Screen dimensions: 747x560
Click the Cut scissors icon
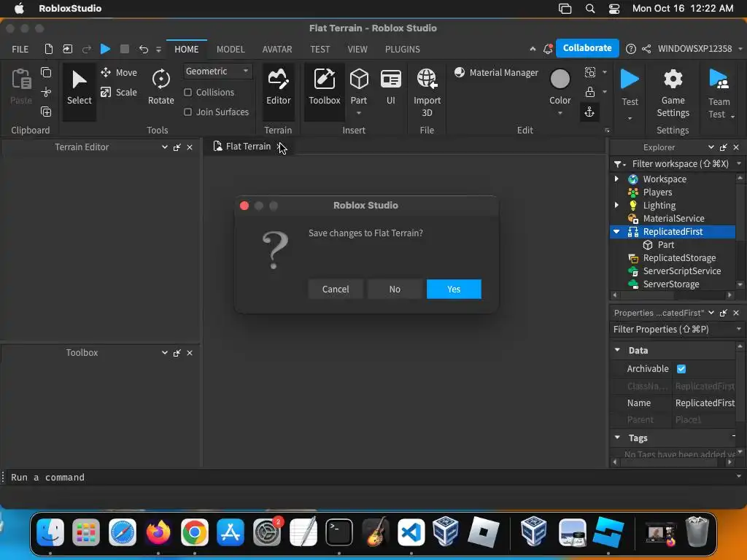[x=46, y=92]
